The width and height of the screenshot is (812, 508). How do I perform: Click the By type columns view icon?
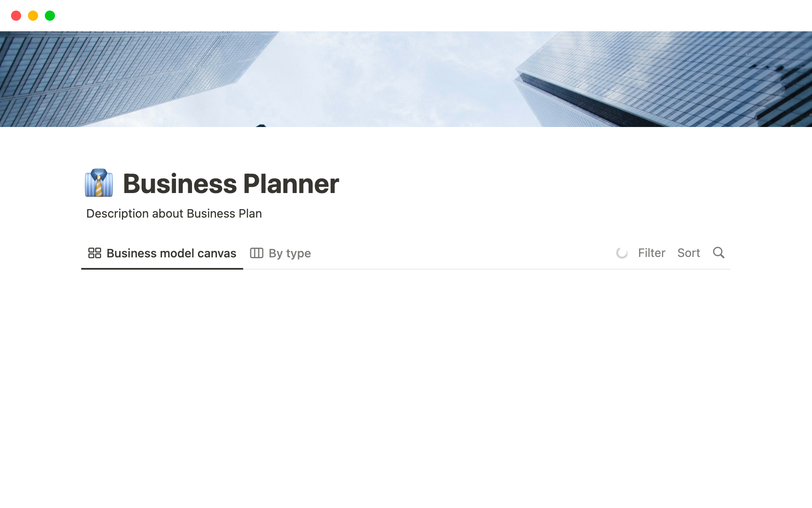coord(257,253)
